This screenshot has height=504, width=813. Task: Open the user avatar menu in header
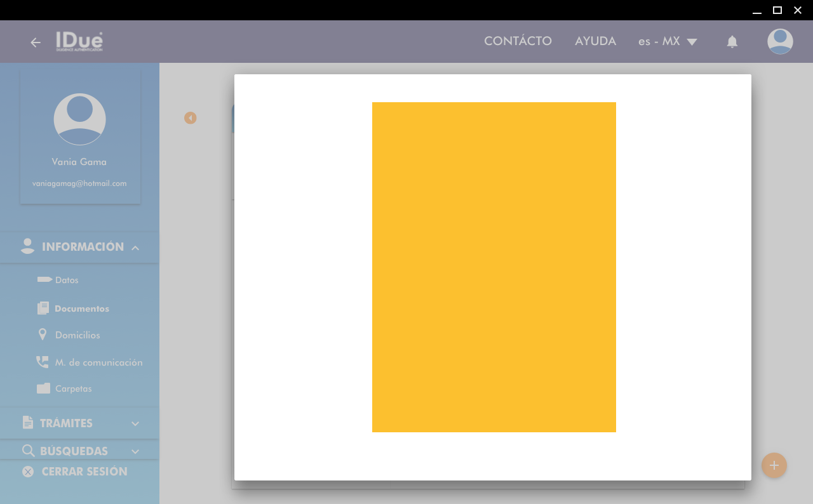779,42
